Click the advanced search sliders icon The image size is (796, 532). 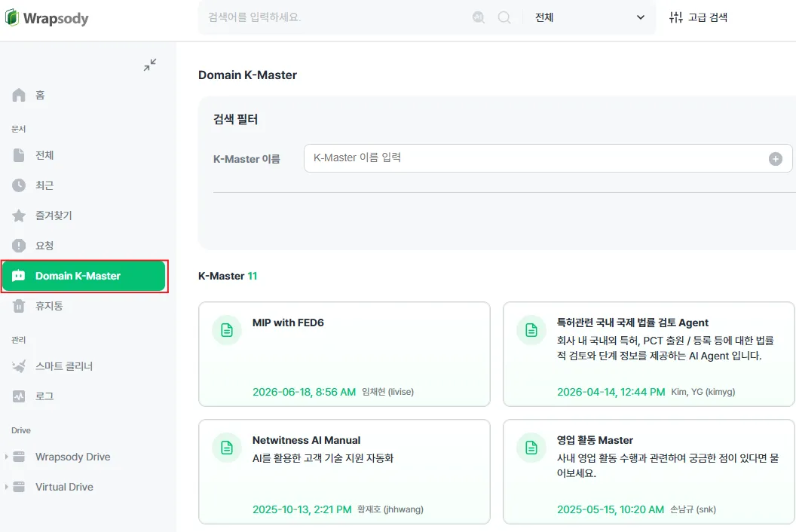[675, 17]
